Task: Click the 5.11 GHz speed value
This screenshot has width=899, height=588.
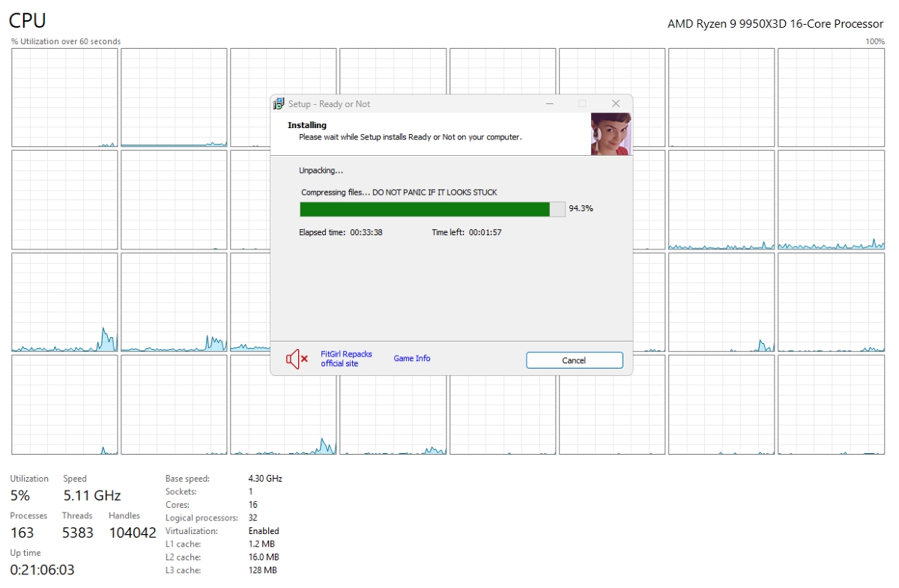Action: tap(92, 495)
